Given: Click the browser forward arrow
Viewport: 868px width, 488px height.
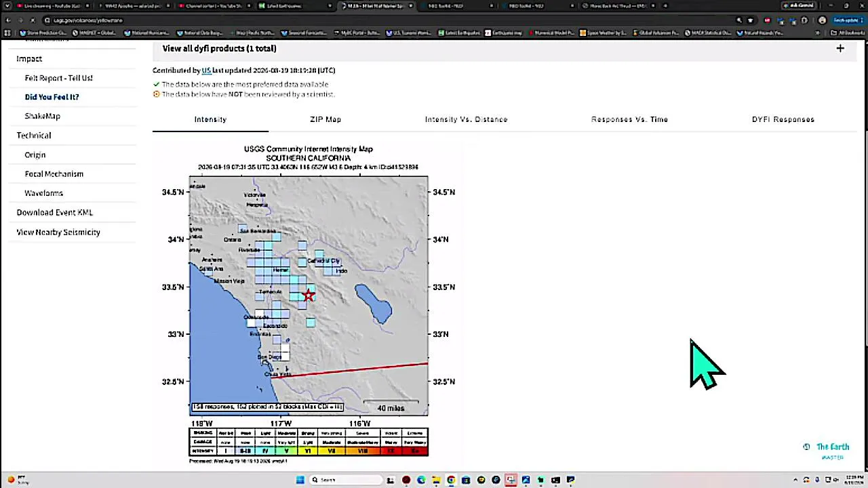Looking at the screenshot, I should pyautogui.click(x=20, y=20).
